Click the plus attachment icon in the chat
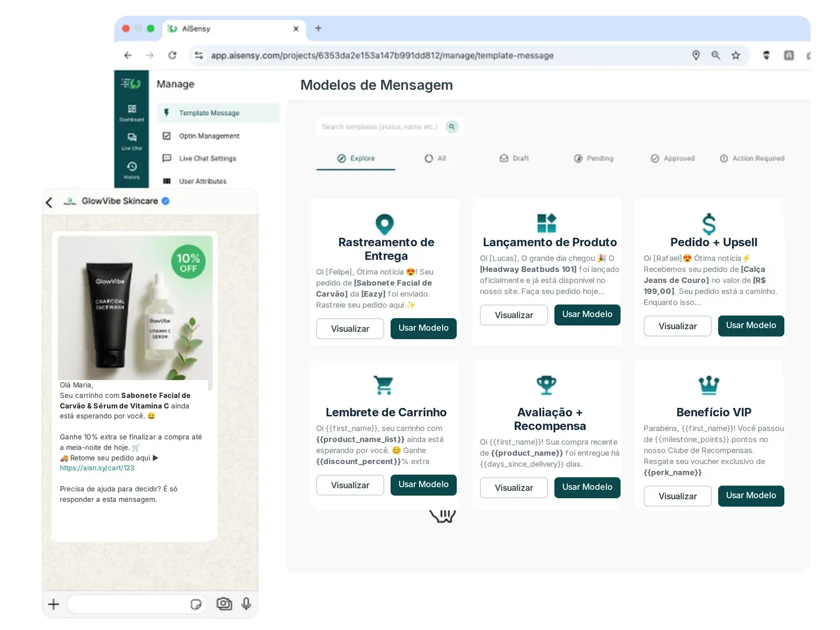Image resolution: width=840 pixels, height=630 pixels. [x=54, y=604]
